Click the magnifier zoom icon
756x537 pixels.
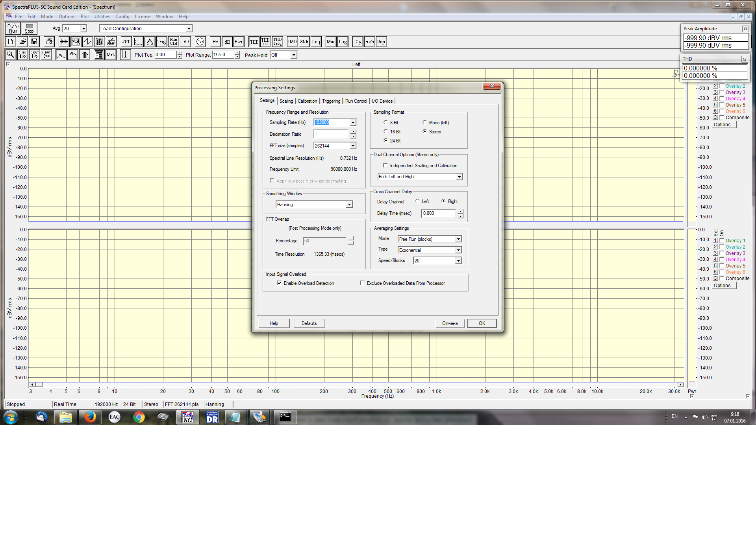tap(11, 55)
